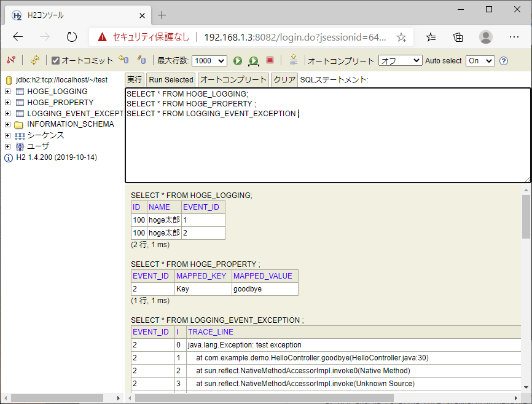Screen dimensions: 532x404
Task: Open a new browser tab
Action: [162, 15]
